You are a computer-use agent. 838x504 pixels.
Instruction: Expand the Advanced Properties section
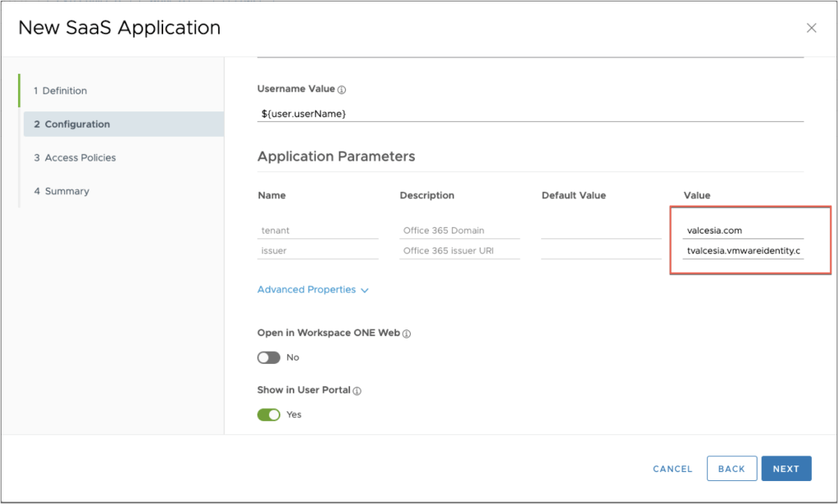pyautogui.click(x=312, y=290)
